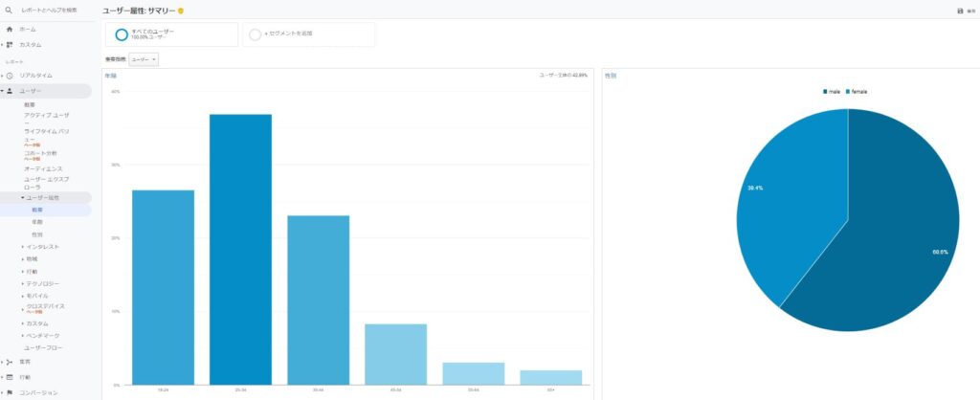980x400 pixels.
Task: Click female 39.4% pie slice
Action: click(791, 200)
